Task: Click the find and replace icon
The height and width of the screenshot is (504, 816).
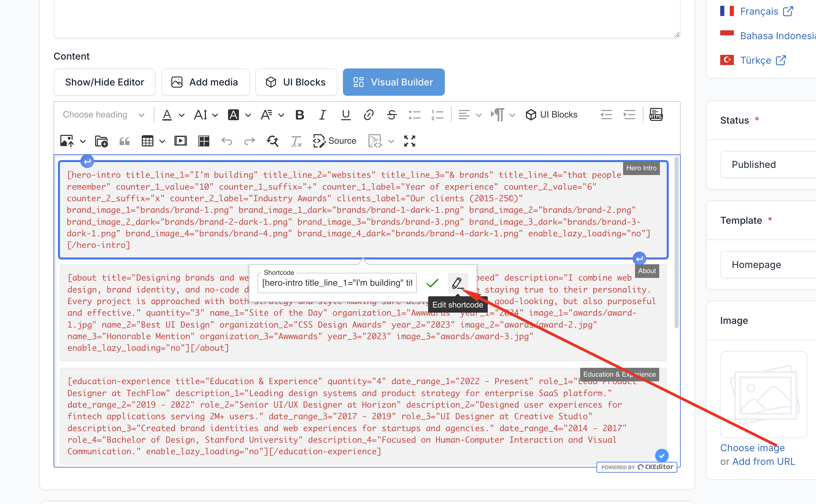Action: pos(273,141)
